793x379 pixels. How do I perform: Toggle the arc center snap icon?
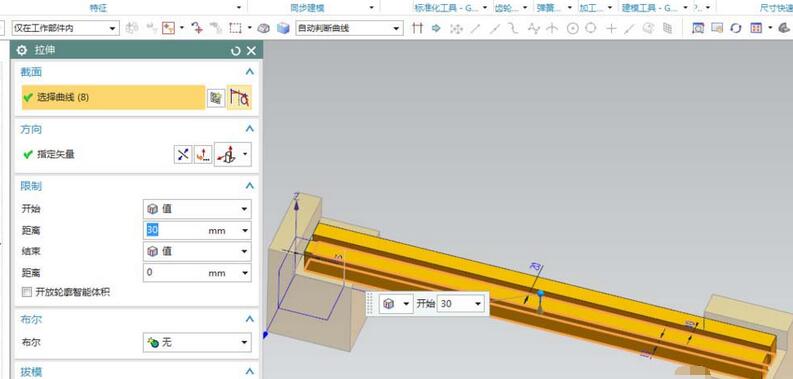[572, 28]
